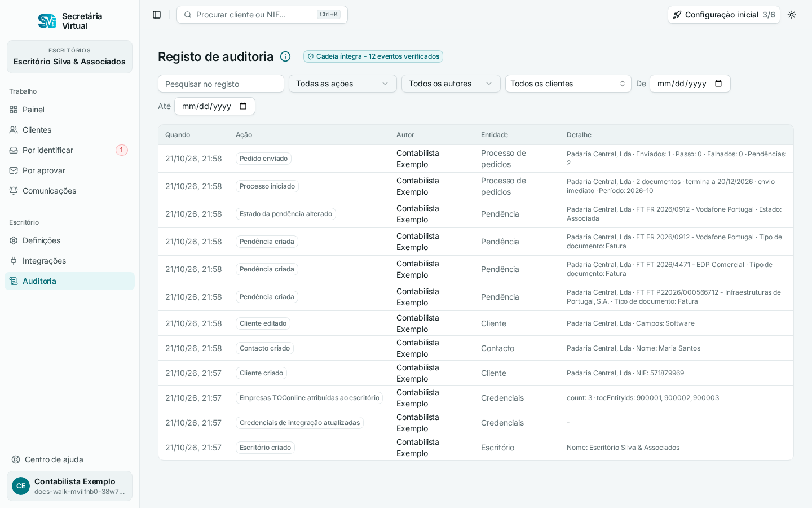Click the CE user avatar
The image size is (812, 508).
click(x=21, y=486)
